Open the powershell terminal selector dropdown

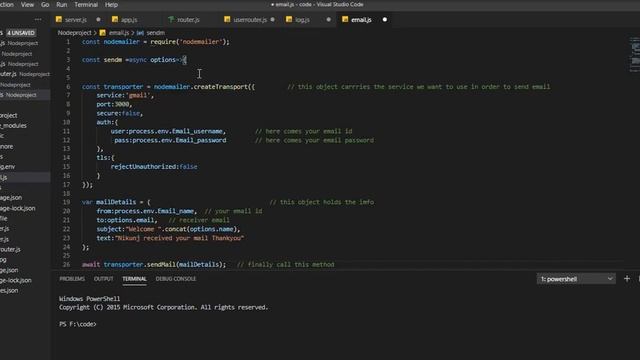(576, 279)
